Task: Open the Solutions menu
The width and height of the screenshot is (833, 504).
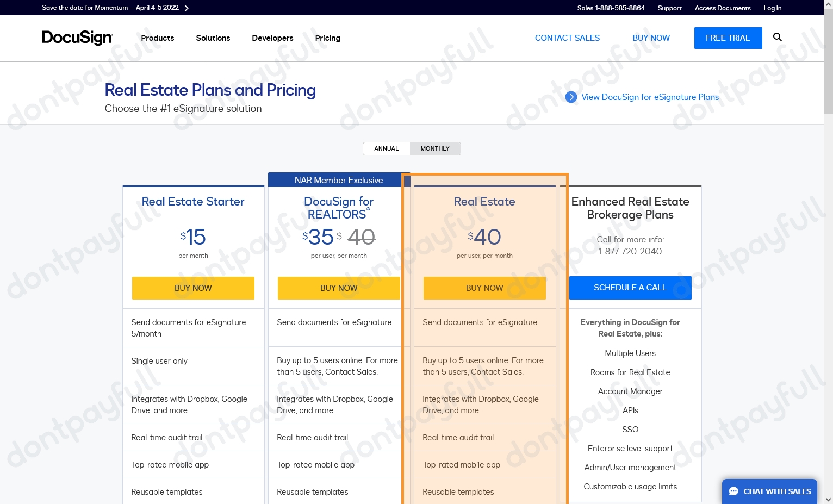Action: click(x=213, y=38)
